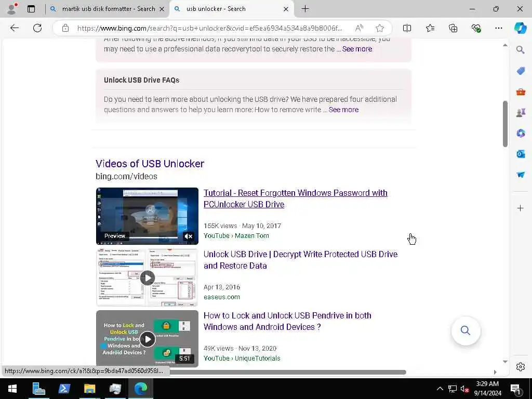Image resolution: width=532 pixels, height=399 pixels.
Task: Click the PCUnlocker video thumbnail preview
Action: [147, 216]
